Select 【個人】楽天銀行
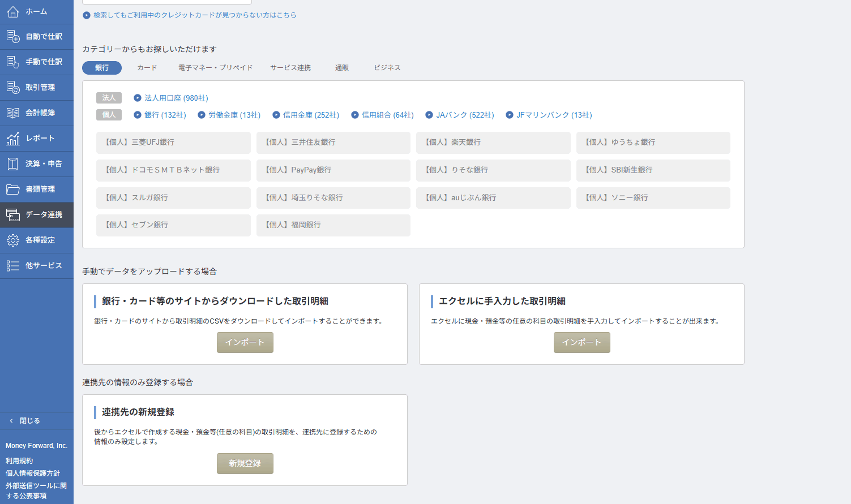Image resolution: width=851 pixels, height=504 pixels. click(493, 143)
